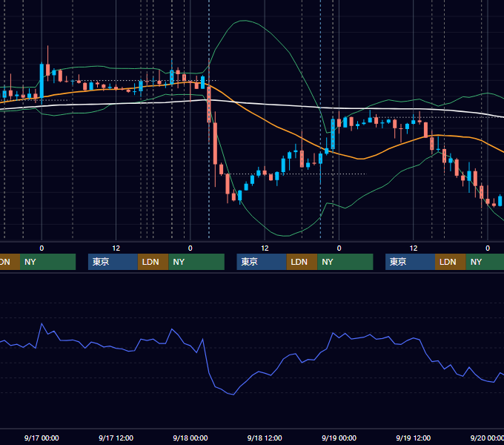Select the 東京 session block of 9/18

262,262
